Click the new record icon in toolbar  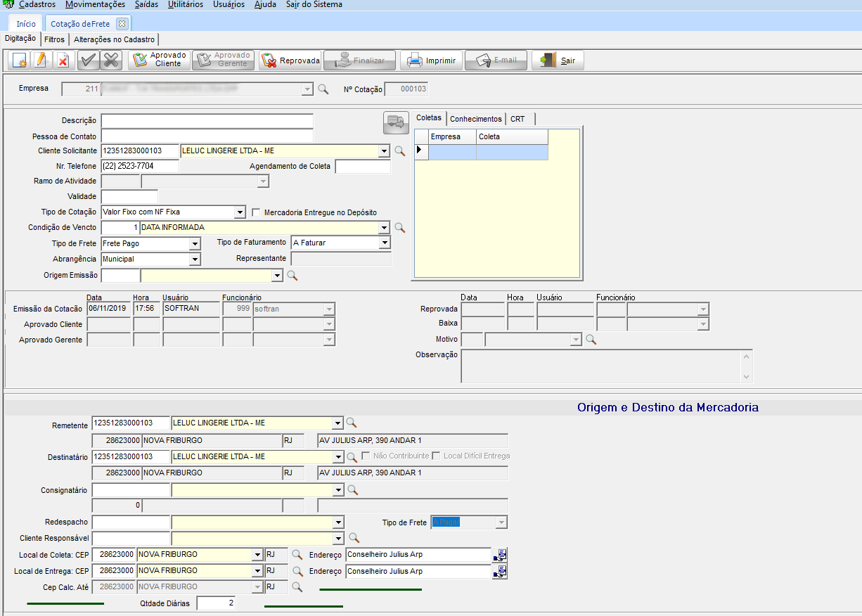(19, 60)
